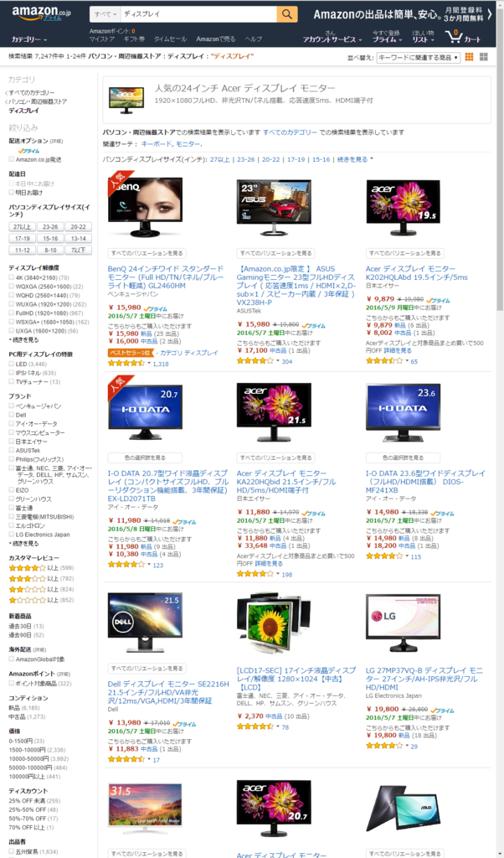Open the ヘルプ menu item
This screenshot has width=504, height=858.
(x=254, y=39)
